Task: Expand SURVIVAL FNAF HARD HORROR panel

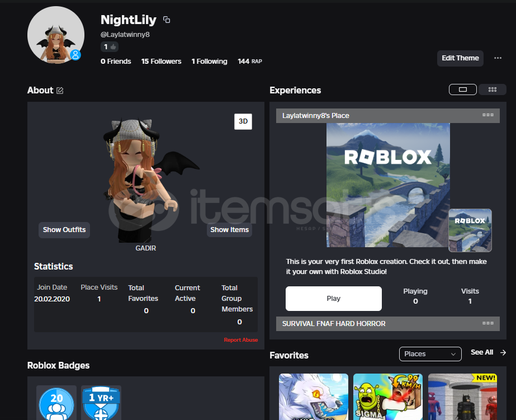Action: pyautogui.click(x=387, y=324)
